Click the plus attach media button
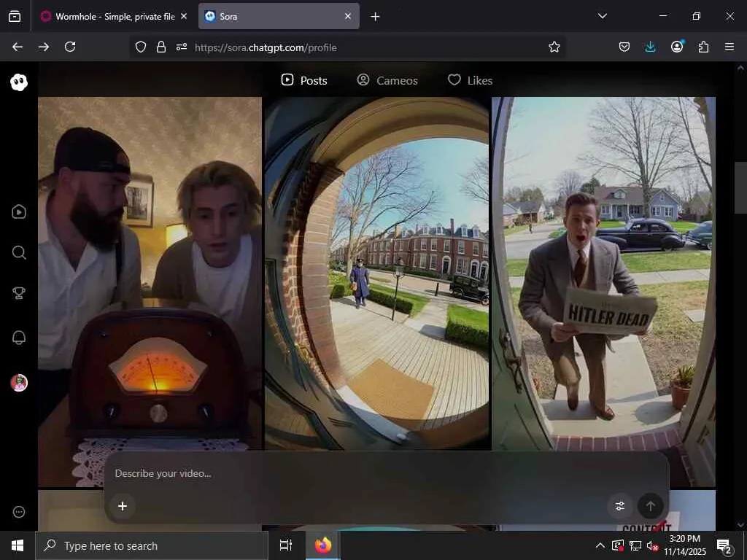 pos(123,506)
